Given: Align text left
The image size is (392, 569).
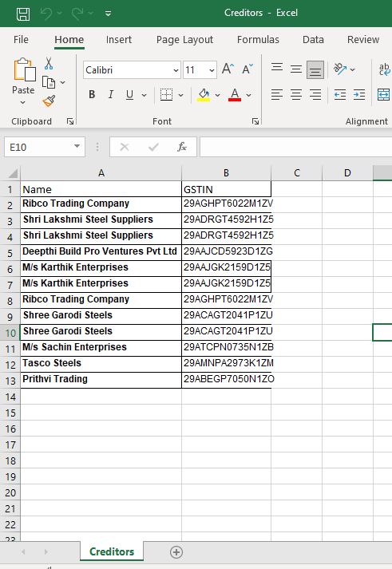Looking at the screenshot, I should (x=277, y=95).
